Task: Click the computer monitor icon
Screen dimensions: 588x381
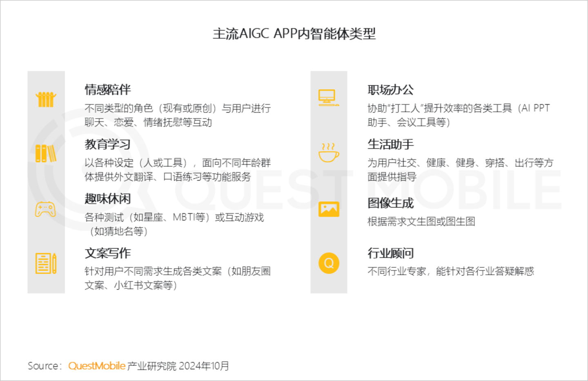Action: click(x=328, y=98)
